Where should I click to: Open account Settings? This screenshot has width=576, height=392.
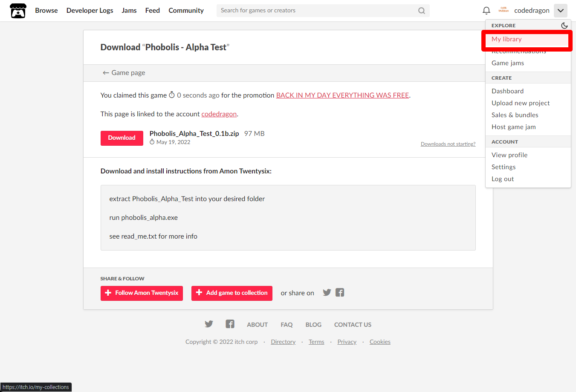(504, 167)
